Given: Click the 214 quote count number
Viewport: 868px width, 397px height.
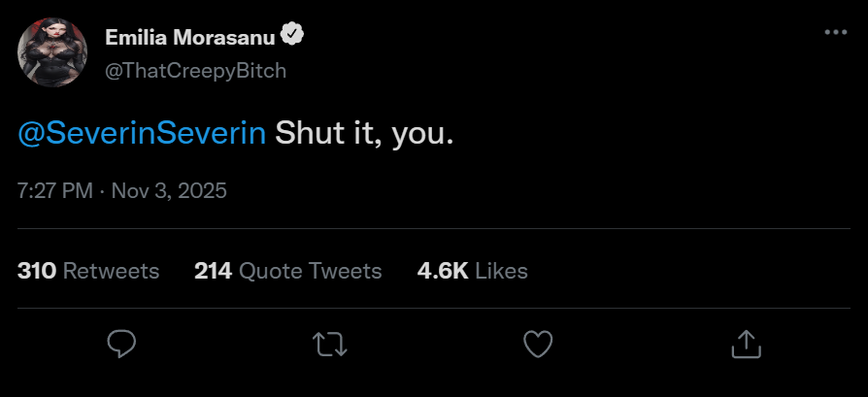Looking at the screenshot, I should [213, 271].
